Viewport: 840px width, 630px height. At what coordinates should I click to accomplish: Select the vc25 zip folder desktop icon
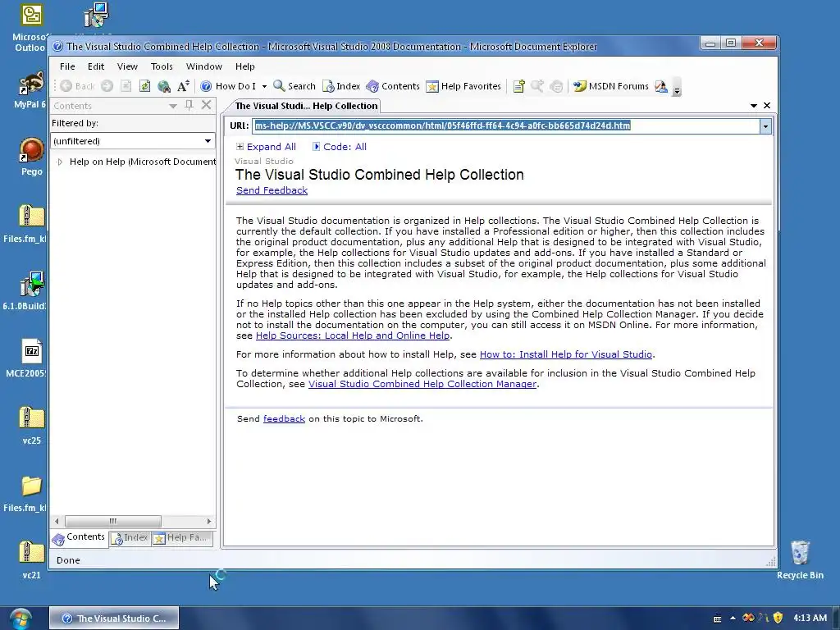(x=32, y=426)
